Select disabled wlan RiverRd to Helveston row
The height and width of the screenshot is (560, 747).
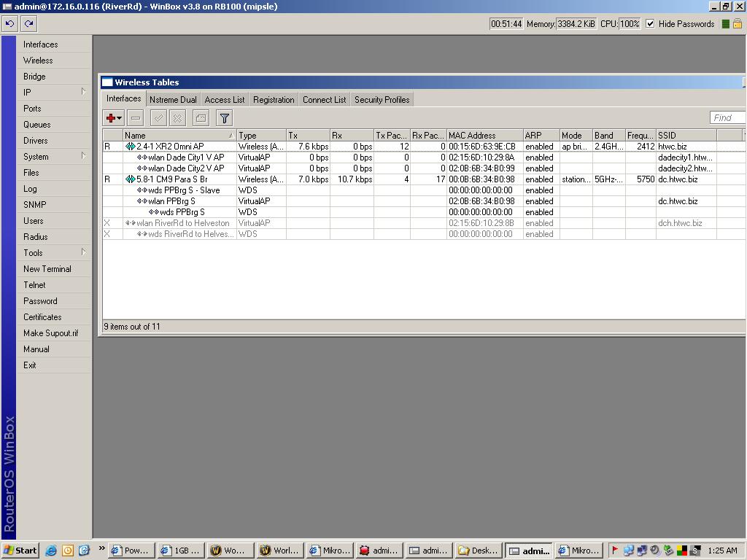coord(424,223)
